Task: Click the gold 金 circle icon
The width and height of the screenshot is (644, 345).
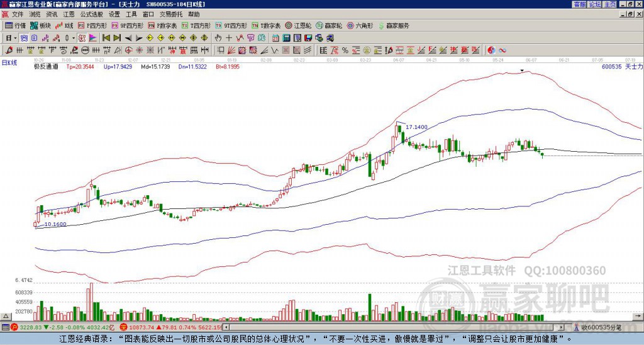Action: [367, 50]
